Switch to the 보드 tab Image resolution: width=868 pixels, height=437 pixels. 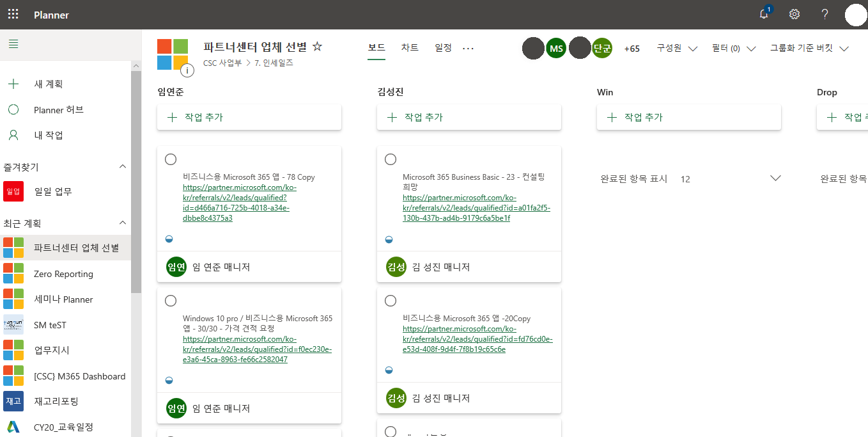[x=376, y=48]
